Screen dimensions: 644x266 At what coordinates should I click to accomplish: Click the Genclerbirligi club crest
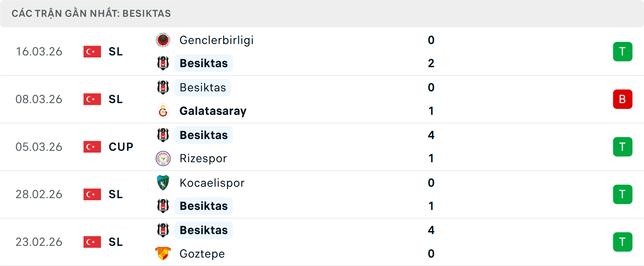[163, 40]
